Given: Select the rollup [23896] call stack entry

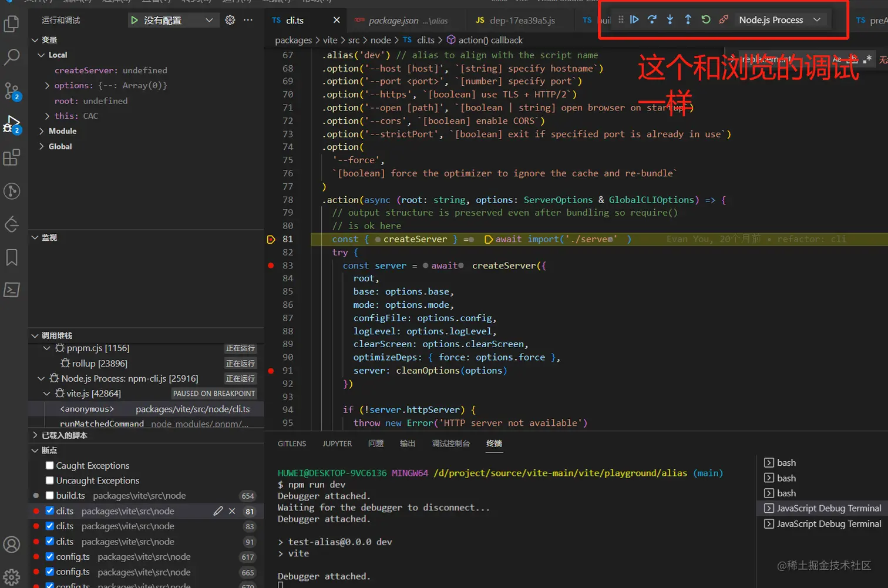Looking at the screenshot, I should point(146,364).
